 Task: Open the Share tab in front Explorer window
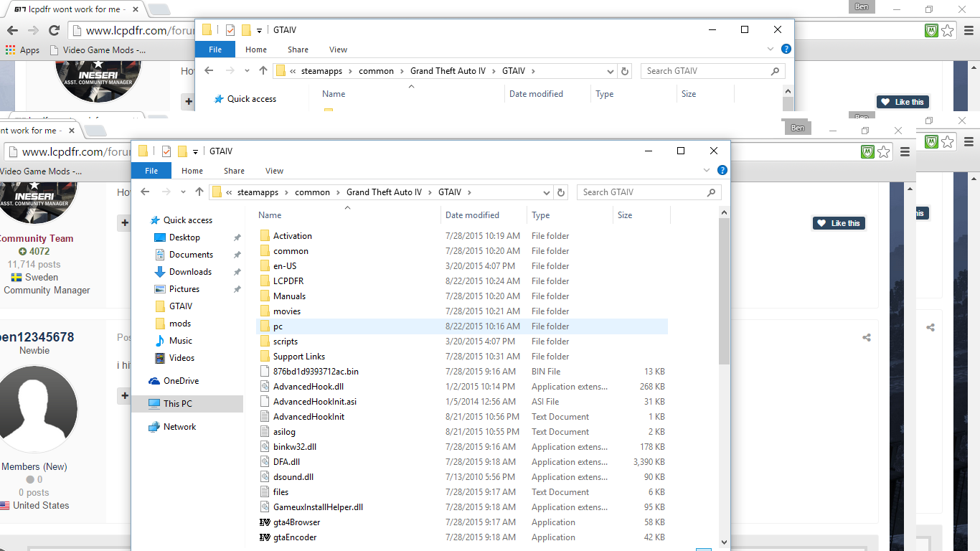point(234,171)
